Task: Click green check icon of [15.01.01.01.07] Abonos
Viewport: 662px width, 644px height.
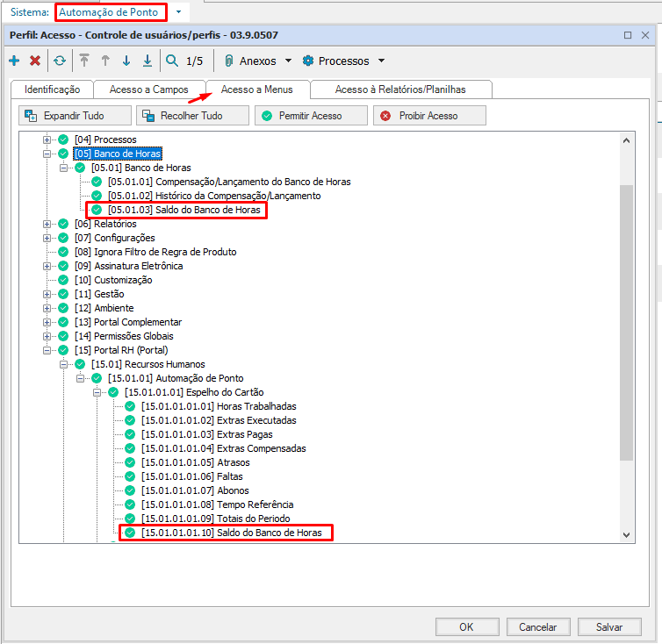Action: coord(130,490)
